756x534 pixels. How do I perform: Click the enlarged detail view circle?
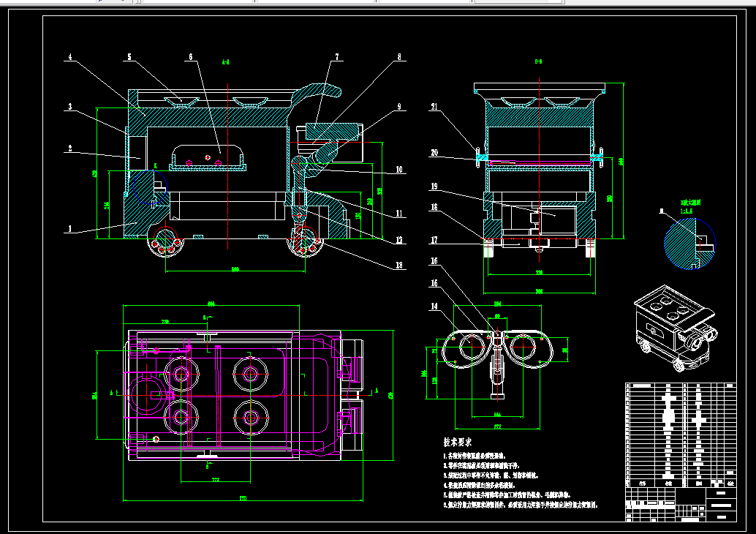[x=690, y=244]
